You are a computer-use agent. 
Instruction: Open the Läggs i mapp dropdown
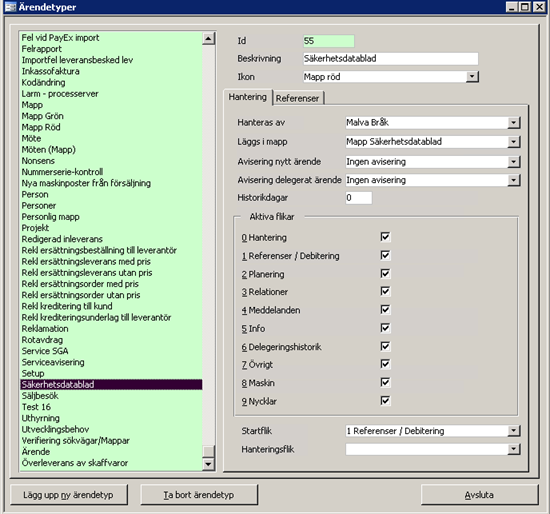(x=514, y=142)
